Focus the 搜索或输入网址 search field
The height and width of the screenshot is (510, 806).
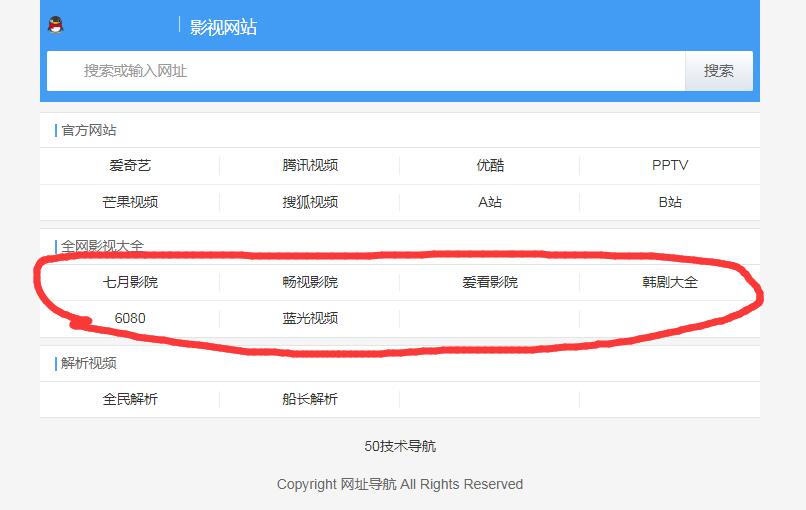(366, 71)
